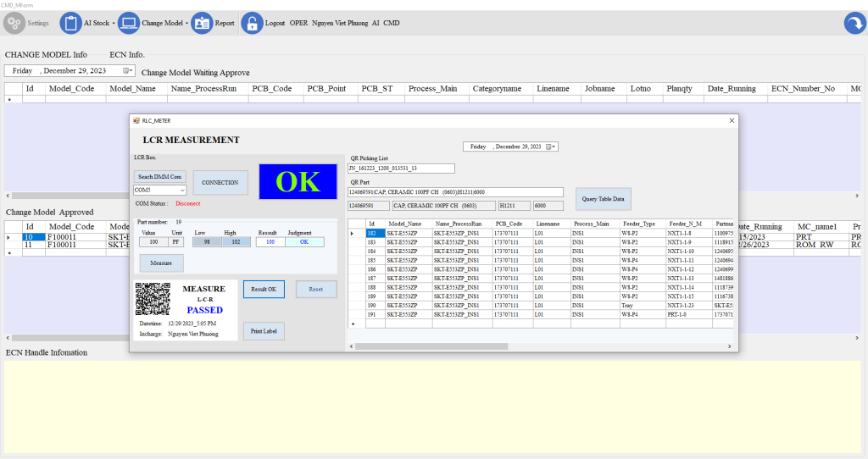Click the Query Table Data button
868x459 pixels.
[x=603, y=199]
